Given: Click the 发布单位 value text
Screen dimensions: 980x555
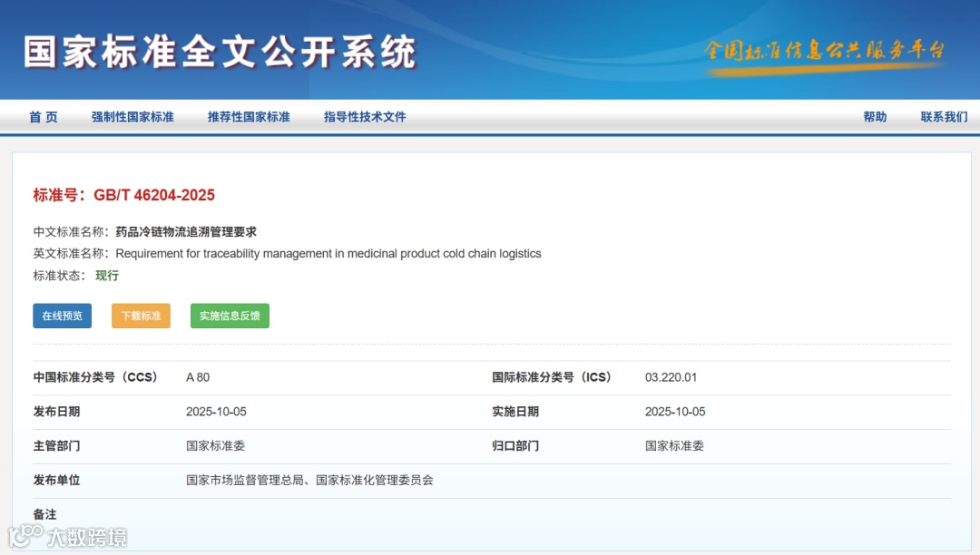Looking at the screenshot, I should [309, 481].
